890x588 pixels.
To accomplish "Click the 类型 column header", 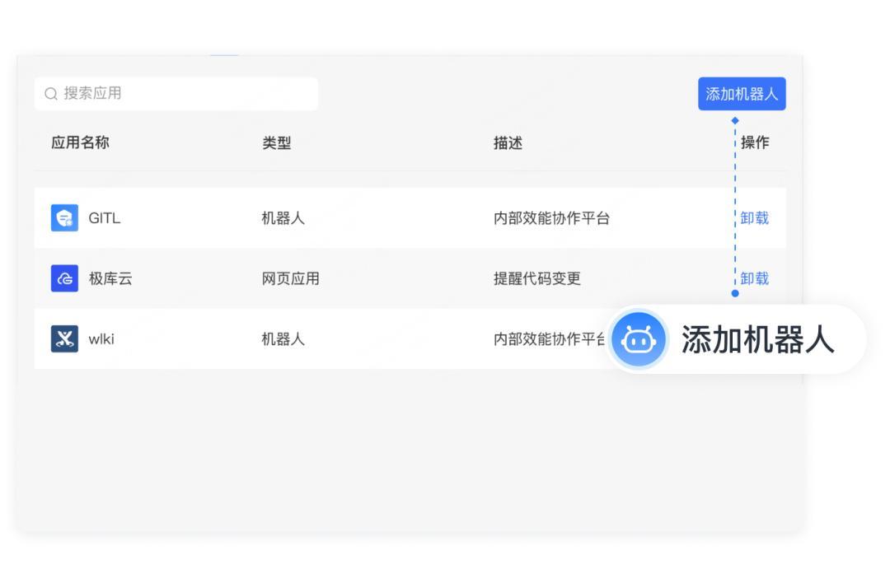I will pos(276,143).
